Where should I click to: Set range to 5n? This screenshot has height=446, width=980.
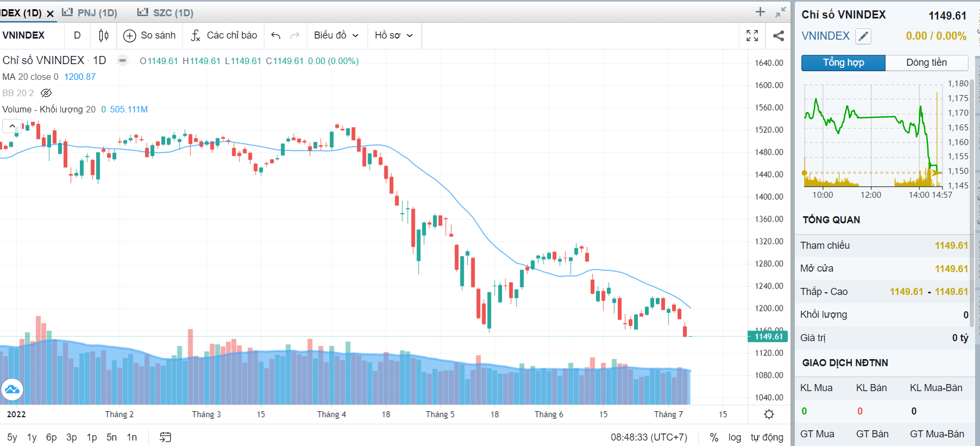(x=112, y=437)
